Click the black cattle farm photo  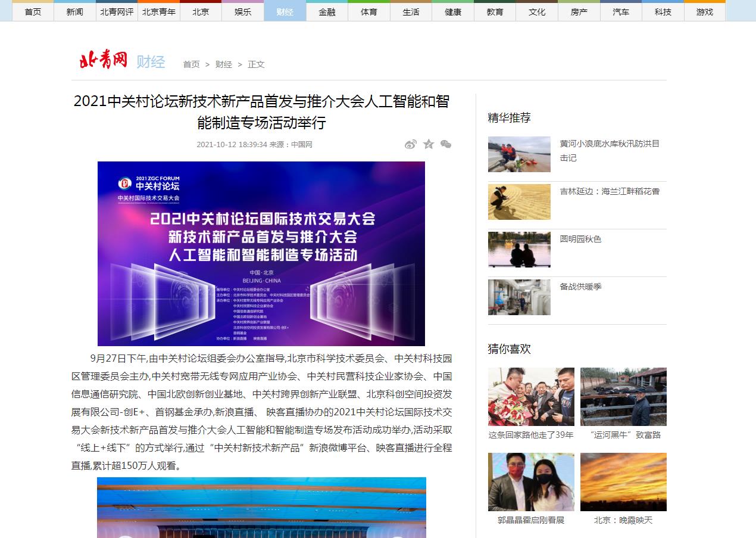(623, 397)
